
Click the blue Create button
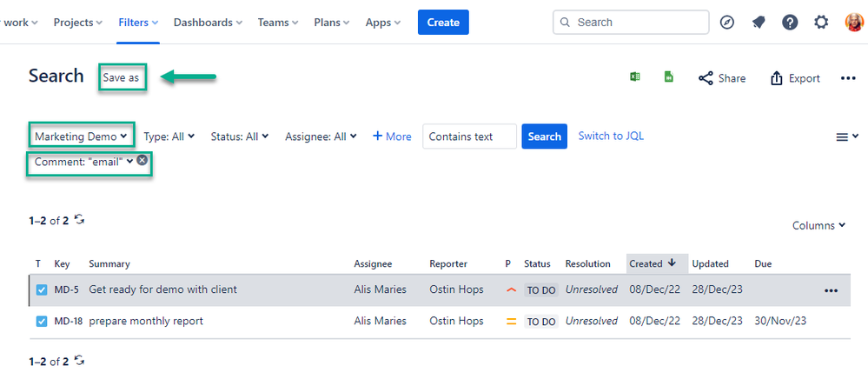point(443,23)
